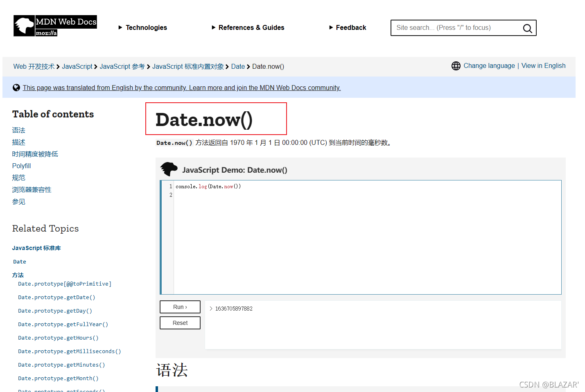This screenshot has width=585, height=392.
Task: Open the Date breadcrumb link
Action: (238, 66)
